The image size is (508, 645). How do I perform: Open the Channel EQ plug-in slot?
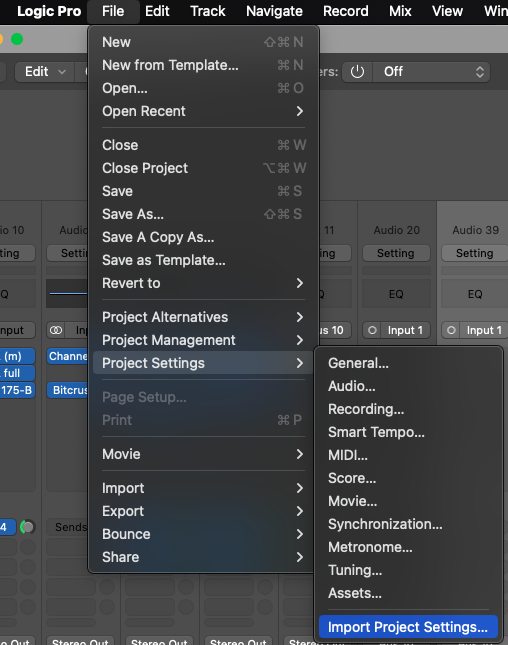click(x=68, y=356)
